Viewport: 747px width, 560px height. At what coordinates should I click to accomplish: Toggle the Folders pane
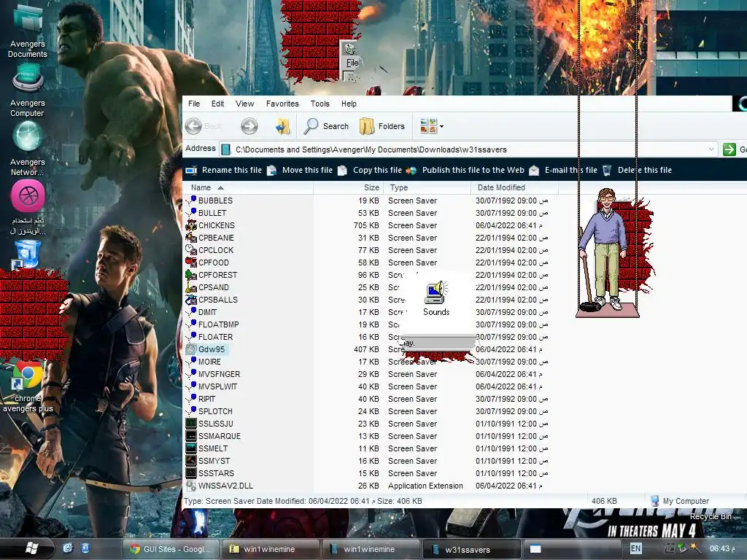[382, 126]
